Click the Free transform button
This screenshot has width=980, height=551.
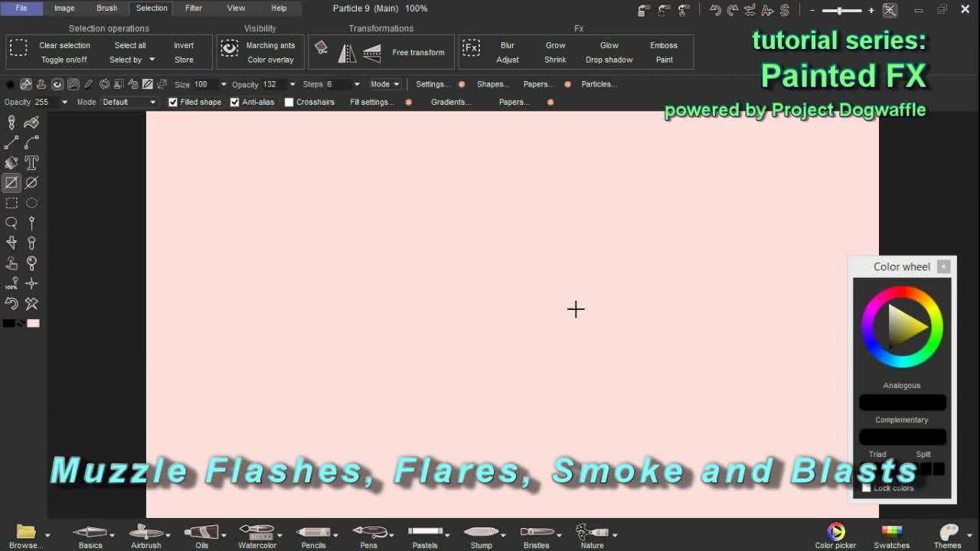[x=418, y=52]
